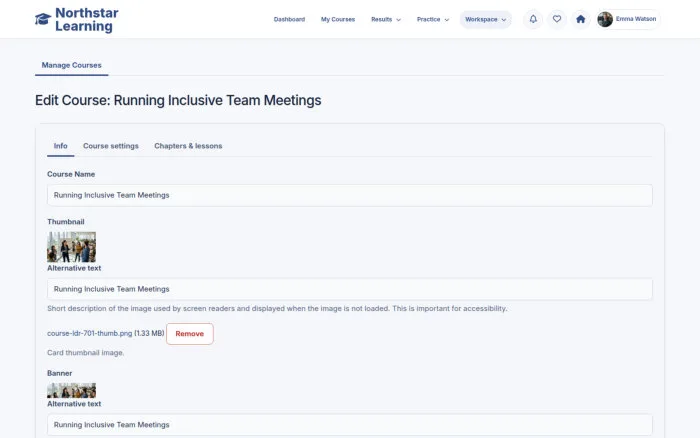Click the Banner field label

(59, 373)
